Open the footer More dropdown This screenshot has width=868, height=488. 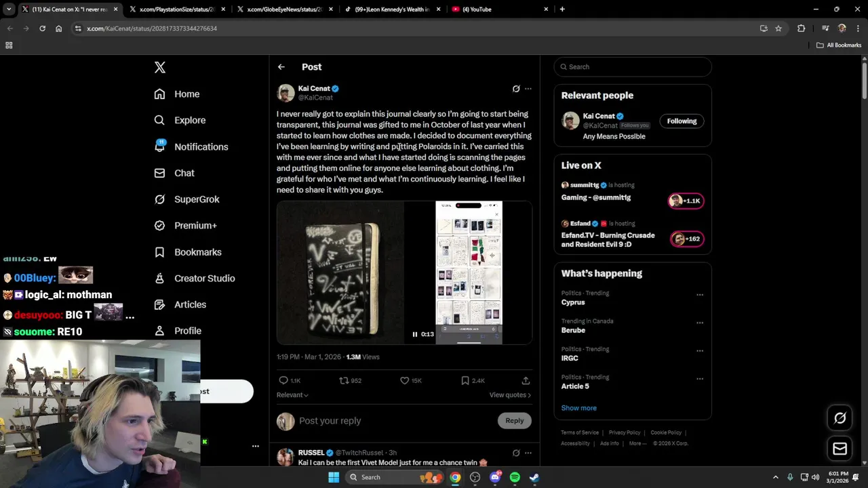pos(637,443)
